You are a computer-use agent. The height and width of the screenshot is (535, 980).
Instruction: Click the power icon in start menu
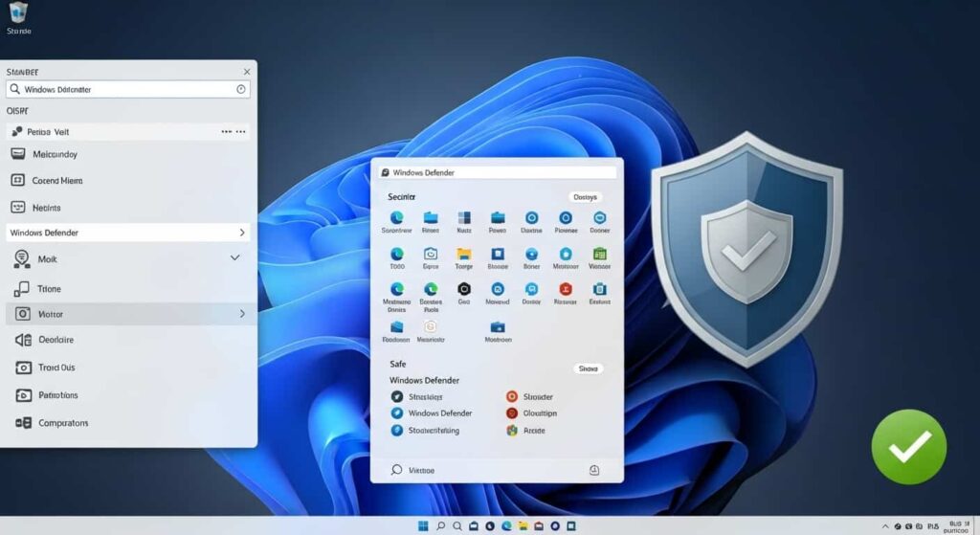pyautogui.click(x=593, y=470)
